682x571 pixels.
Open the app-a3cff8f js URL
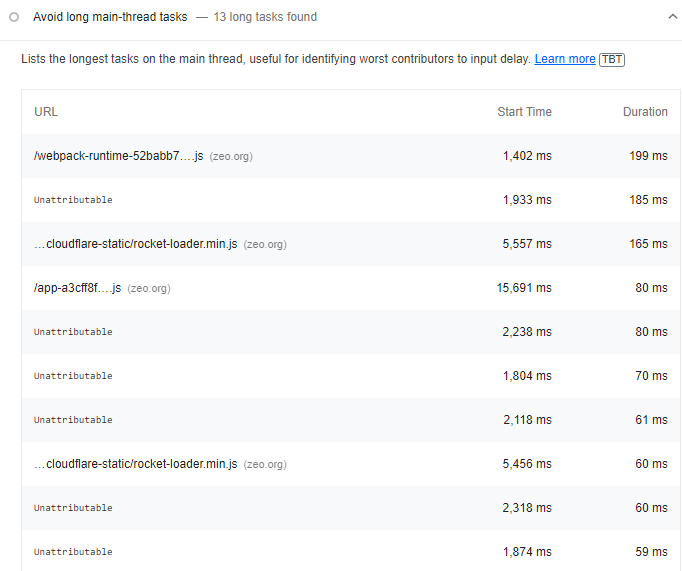(x=77, y=288)
